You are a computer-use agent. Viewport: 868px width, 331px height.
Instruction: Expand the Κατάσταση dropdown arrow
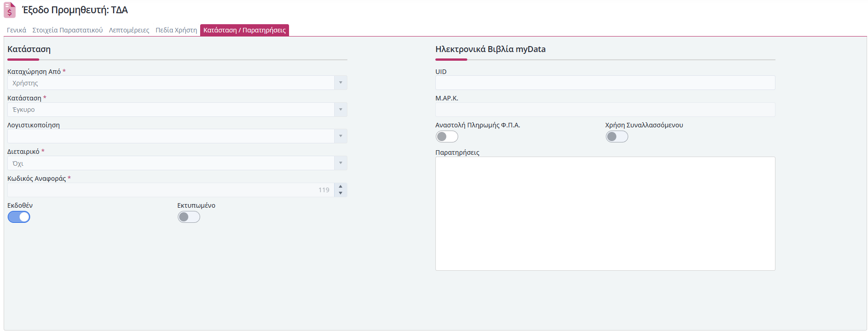pos(341,110)
